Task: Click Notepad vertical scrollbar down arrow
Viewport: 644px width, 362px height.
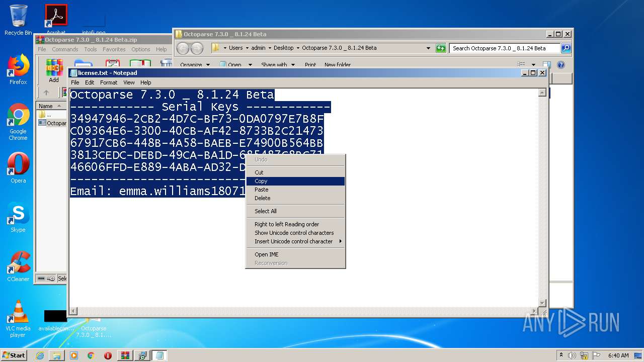Action: point(542,303)
